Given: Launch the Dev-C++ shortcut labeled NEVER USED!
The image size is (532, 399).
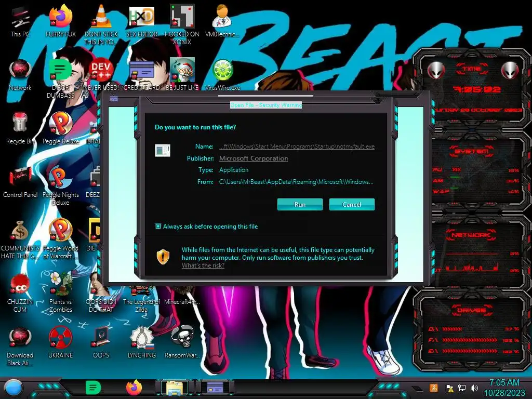Looking at the screenshot, I should (x=101, y=75).
